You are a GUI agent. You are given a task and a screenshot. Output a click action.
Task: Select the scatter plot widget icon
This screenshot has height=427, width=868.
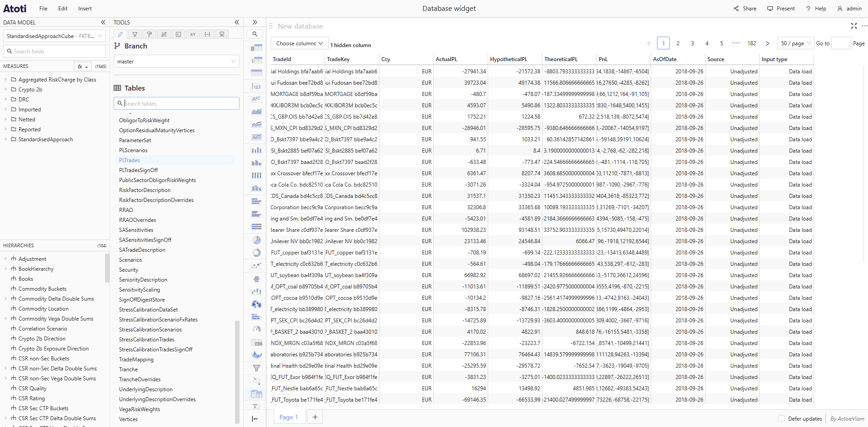tap(256, 265)
